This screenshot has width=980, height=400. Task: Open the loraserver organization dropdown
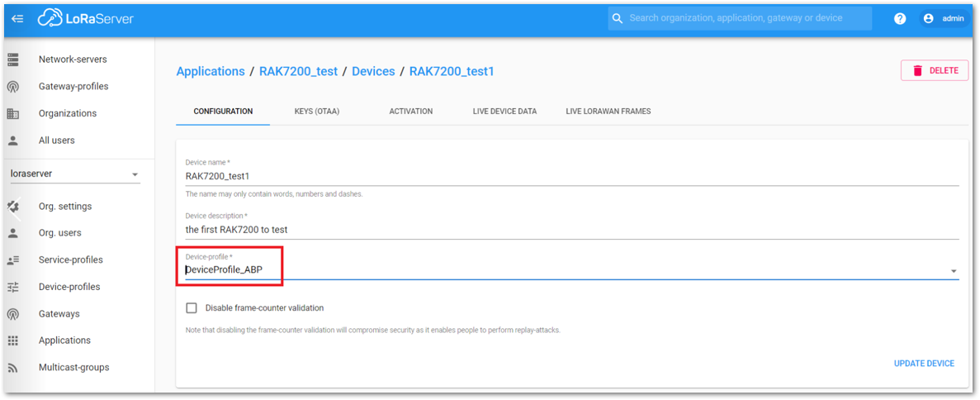(x=75, y=174)
